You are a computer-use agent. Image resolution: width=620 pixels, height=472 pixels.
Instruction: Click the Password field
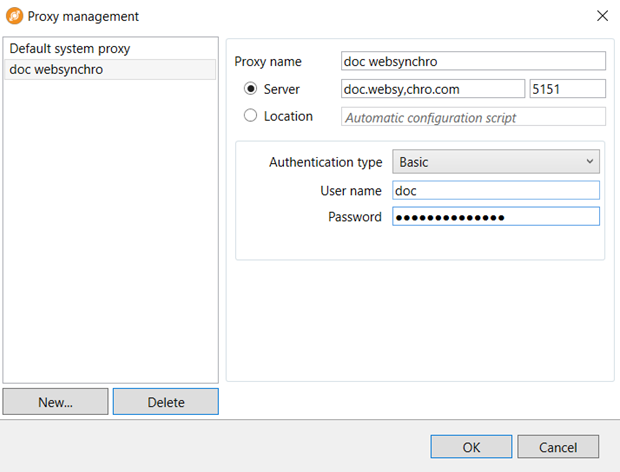(496, 217)
